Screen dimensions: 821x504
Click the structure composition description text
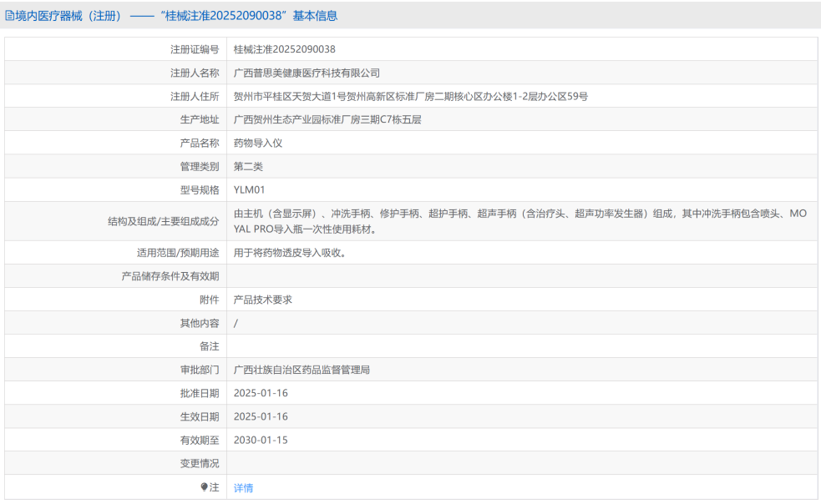pyautogui.click(x=519, y=221)
